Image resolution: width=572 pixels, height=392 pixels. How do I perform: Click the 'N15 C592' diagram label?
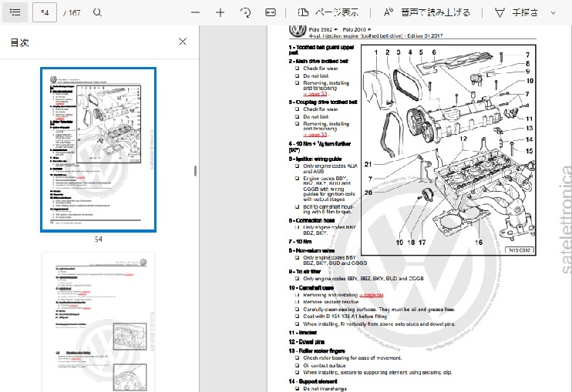[x=519, y=250]
